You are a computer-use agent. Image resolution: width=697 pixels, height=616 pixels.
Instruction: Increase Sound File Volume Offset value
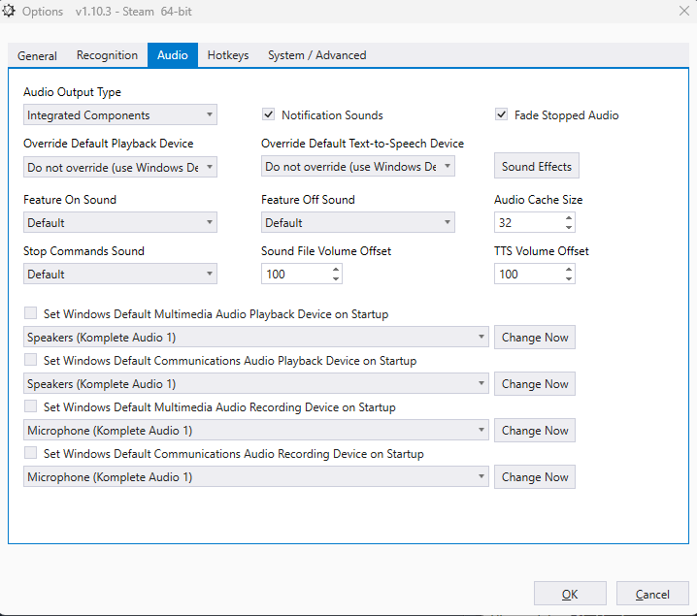click(336, 269)
